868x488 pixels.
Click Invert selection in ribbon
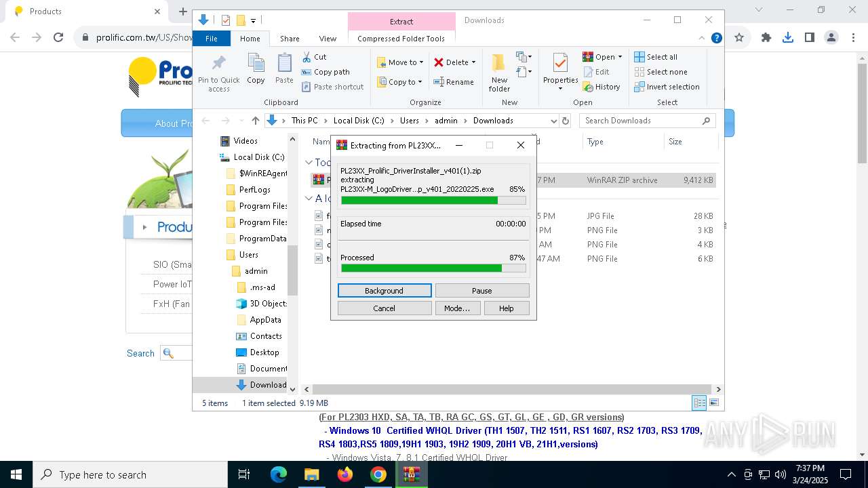(x=667, y=87)
